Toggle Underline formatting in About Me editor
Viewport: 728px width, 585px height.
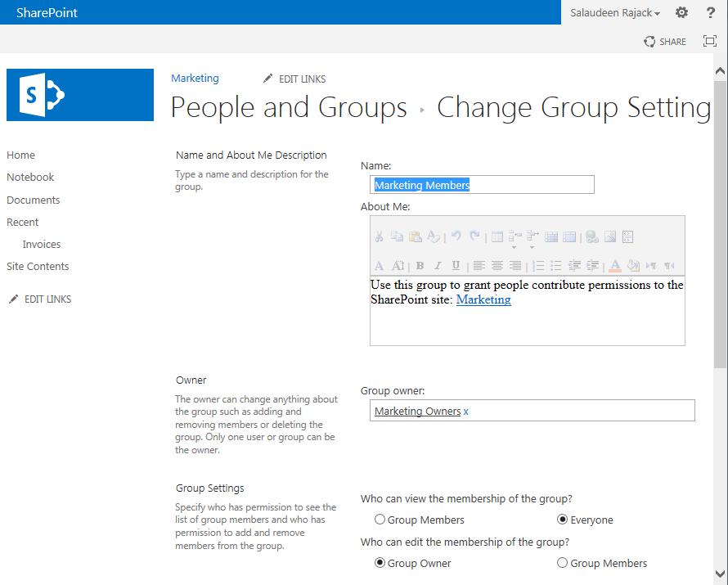456,266
